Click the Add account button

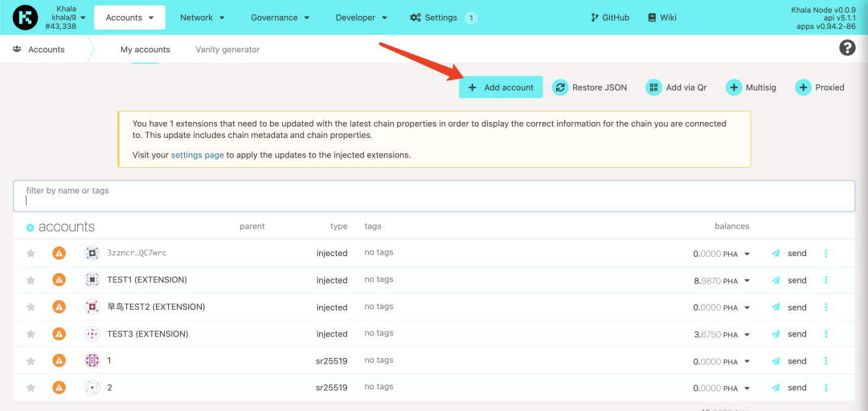click(500, 87)
